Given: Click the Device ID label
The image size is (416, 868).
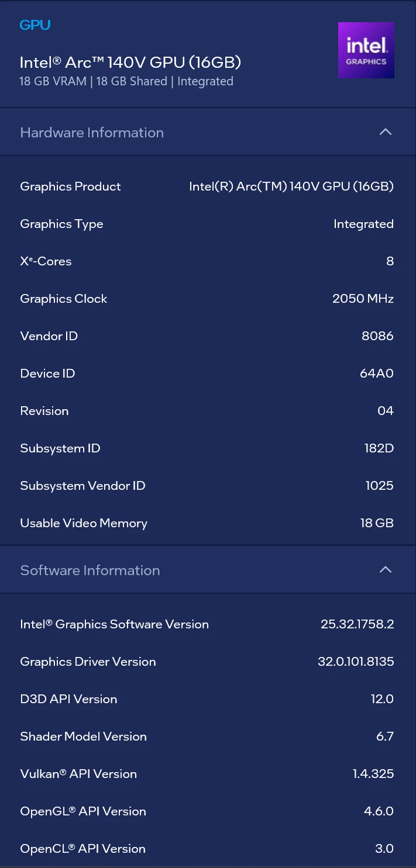Looking at the screenshot, I should (47, 374).
